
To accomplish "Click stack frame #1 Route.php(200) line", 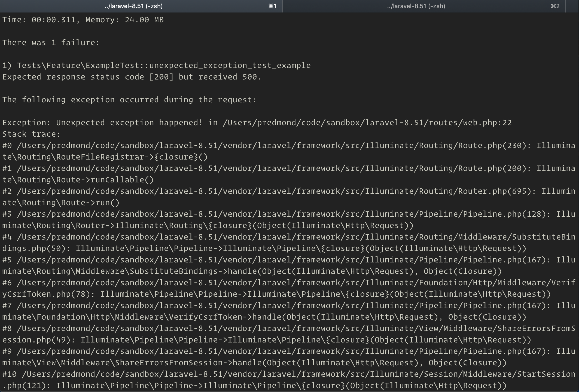I will pos(289,169).
